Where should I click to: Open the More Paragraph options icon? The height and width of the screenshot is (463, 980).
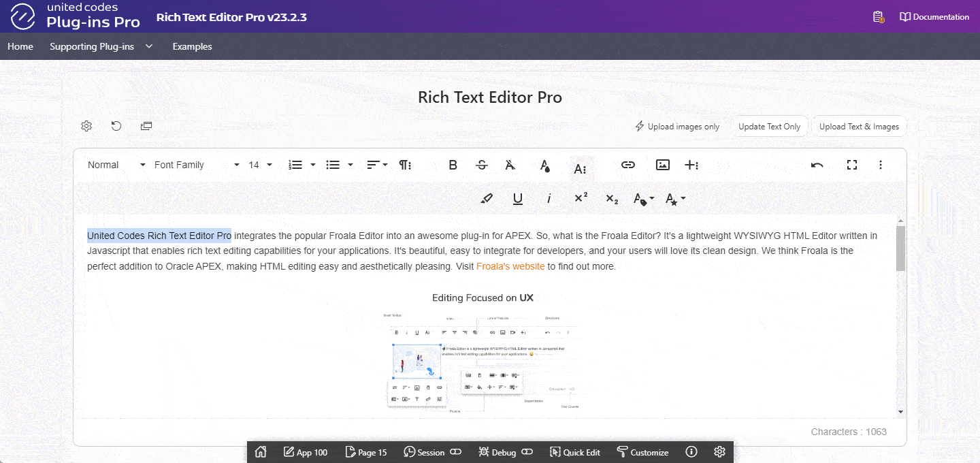point(405,165)
